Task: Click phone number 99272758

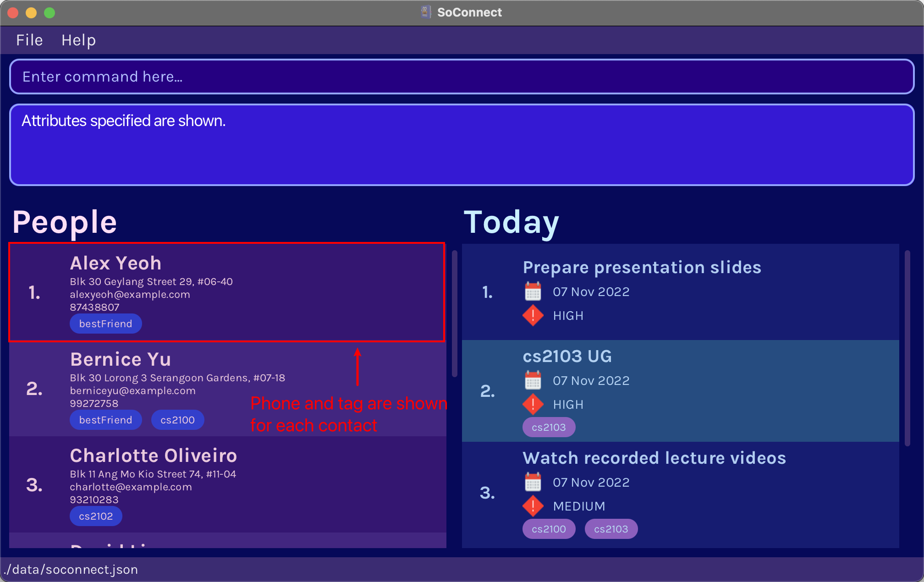Action: (94, 403)
